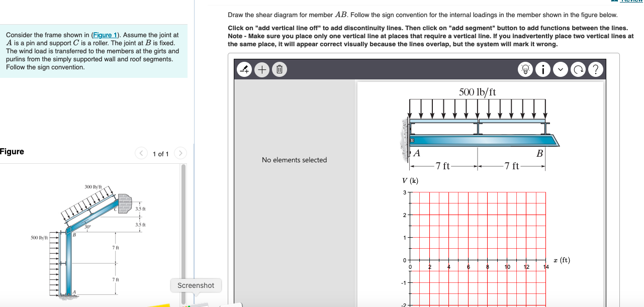Click the beam AB diagram image
Image resolution: width=644 pixels, height=307 pixels.
(x=480, y=130)
